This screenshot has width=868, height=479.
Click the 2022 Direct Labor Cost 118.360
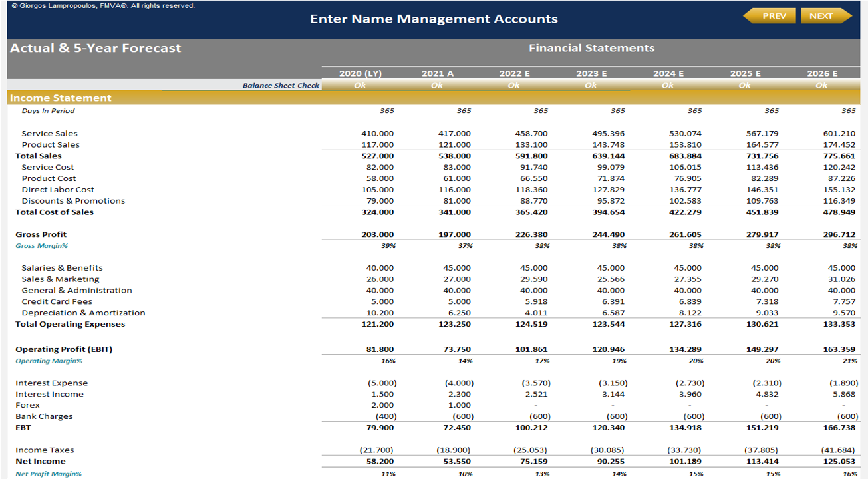click(531, 190)
